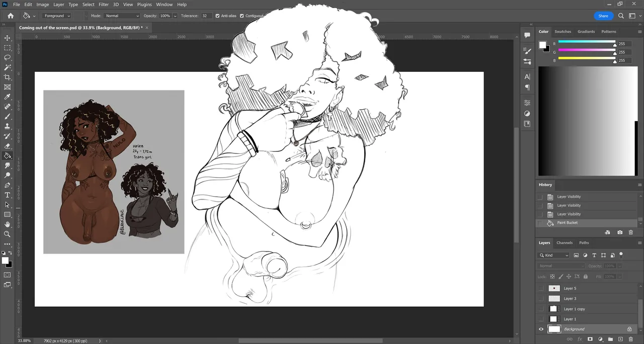Toggle the Anti-alias checkbox

point(217,16)
